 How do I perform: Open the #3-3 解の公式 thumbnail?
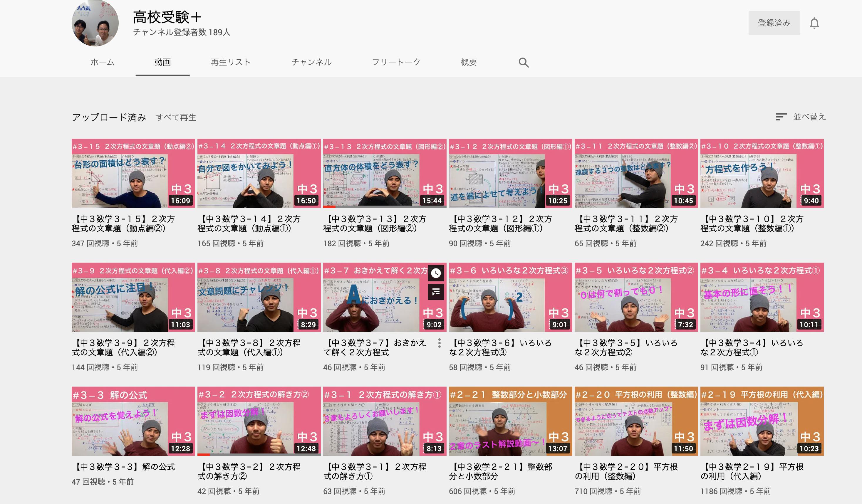coord(133,421)
